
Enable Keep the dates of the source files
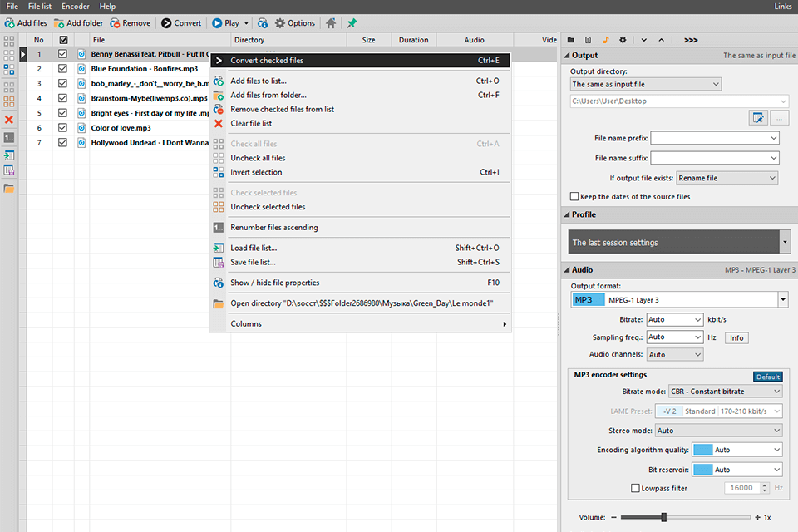(x=574, y=197)
